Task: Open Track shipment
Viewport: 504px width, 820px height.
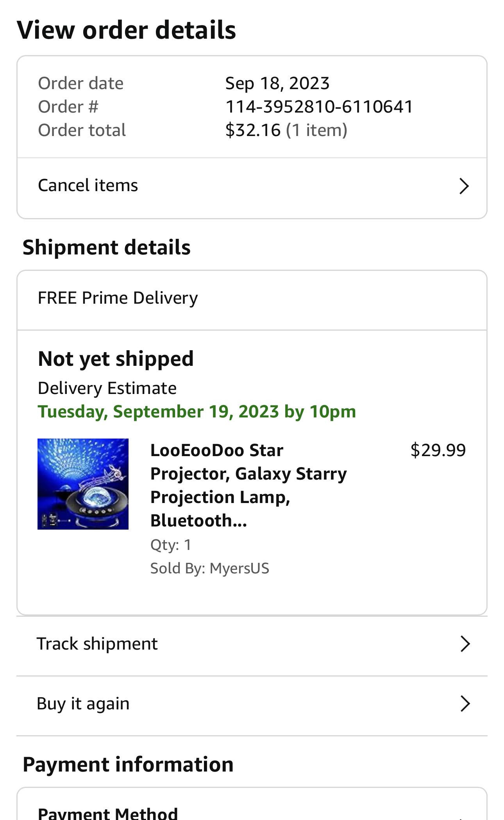Action: (x=97, y=644)
